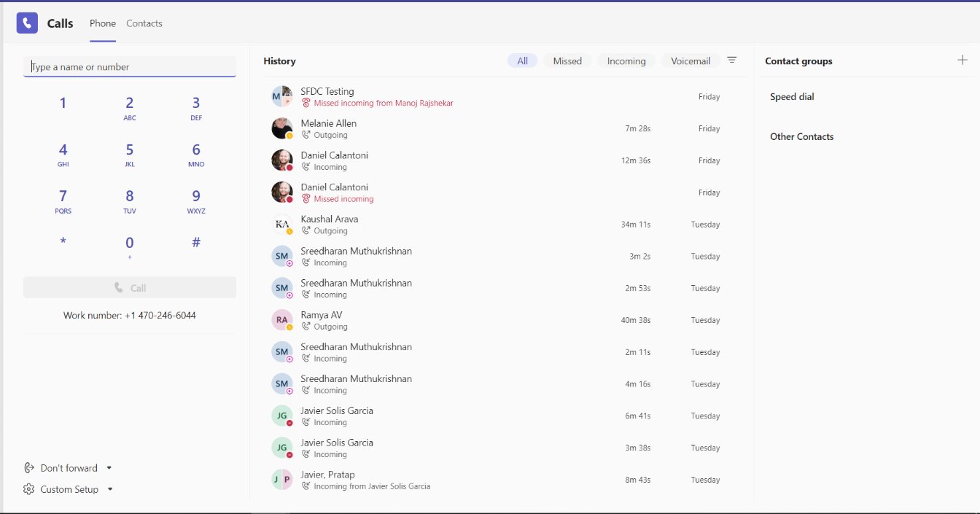
Task: Select Sreedharan Muthukrishnan 4m 16s call
Action: [x=502, y=384]
